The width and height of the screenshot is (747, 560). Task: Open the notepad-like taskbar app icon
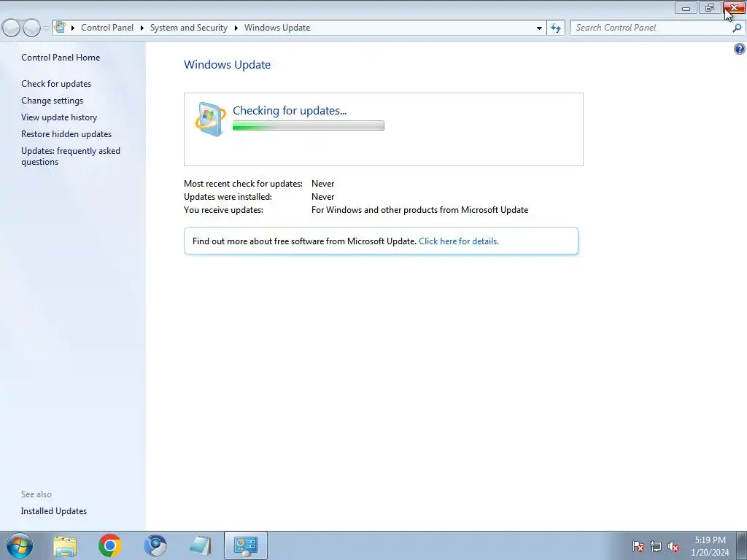tap(200, 545)
